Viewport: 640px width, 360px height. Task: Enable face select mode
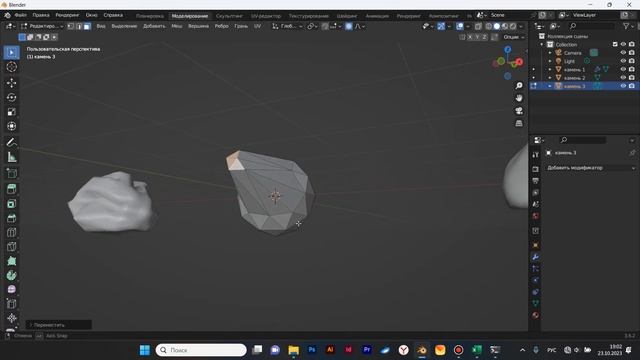point(87,26)
